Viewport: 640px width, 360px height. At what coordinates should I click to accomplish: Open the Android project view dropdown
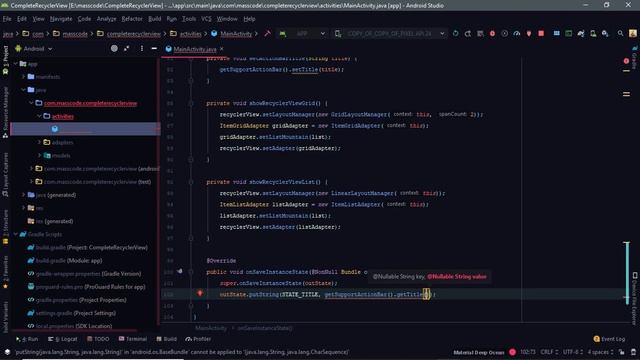pos(34,49)
